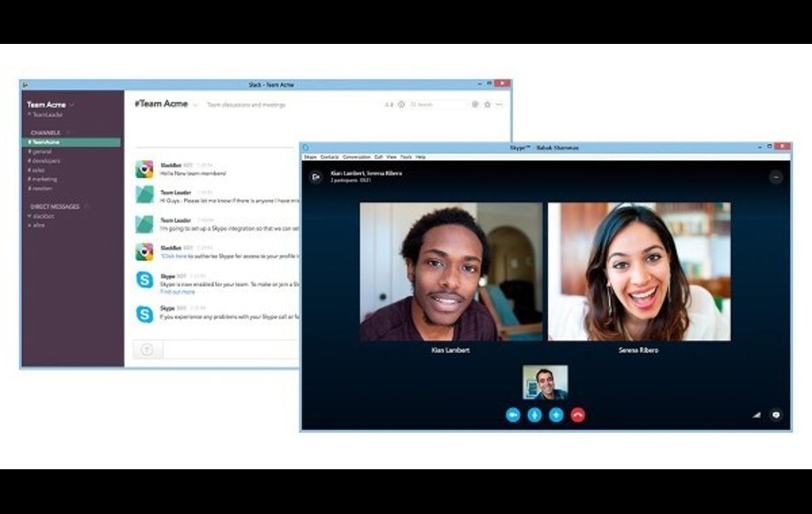
Task: End the call with the red hang-up button
Action: coord(578,415)
